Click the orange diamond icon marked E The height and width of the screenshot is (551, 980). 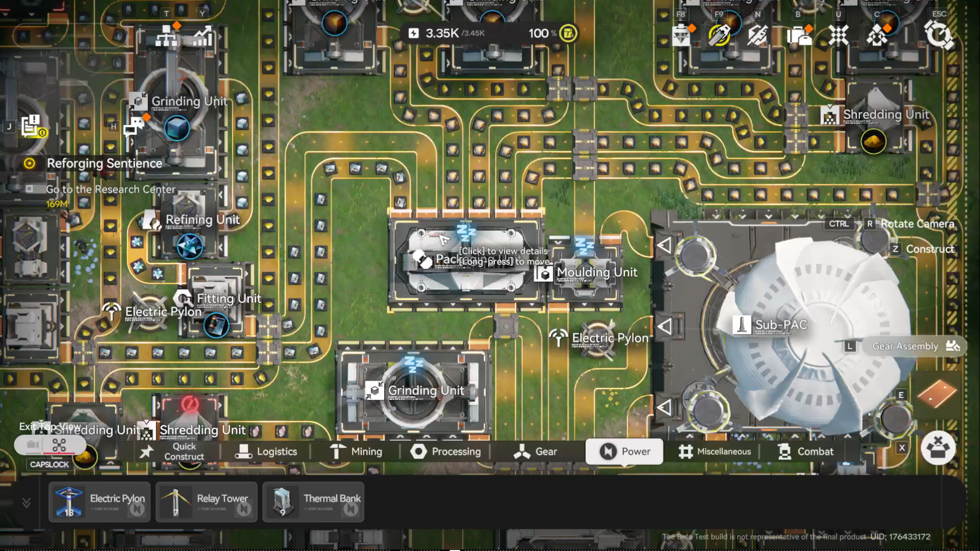pyautogui.click(x=936, y=394)
